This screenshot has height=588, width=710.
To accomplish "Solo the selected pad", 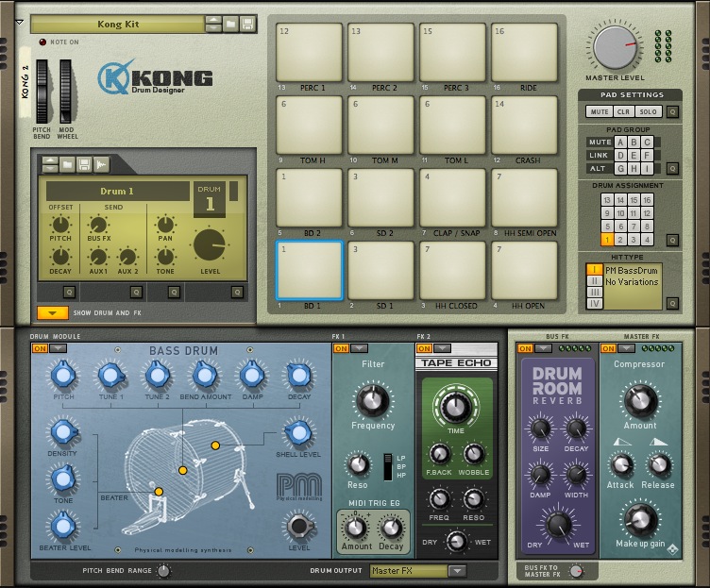I will click(648, 111).
